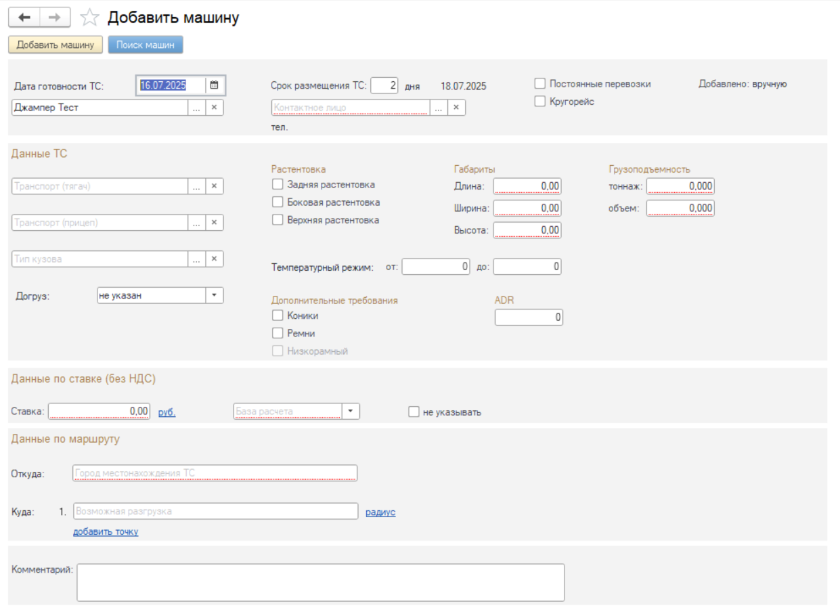Image resolution: width=840 pixels, height=616 pixels.
Task: Click the руб. currency link
Action: click(167, 412)
